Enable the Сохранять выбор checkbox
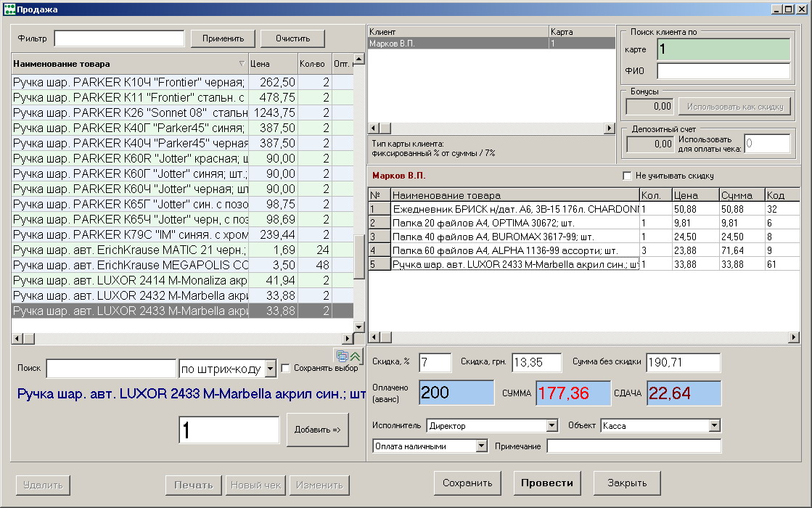 [x=285, y=368]
